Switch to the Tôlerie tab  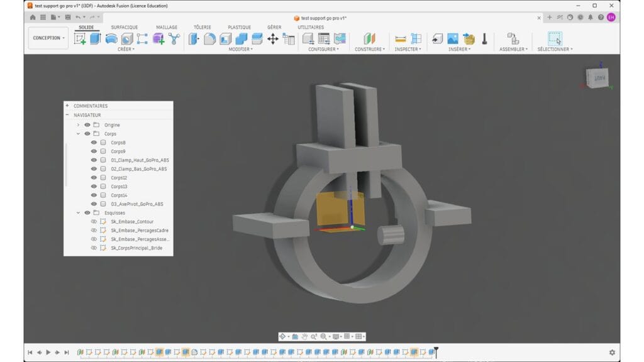click(x=203, y=27)
